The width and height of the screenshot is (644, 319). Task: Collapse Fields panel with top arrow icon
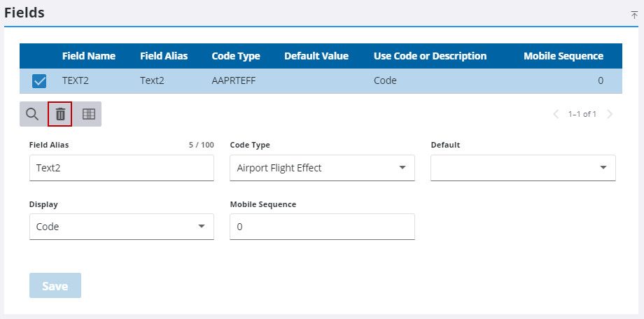coord(634,15)
